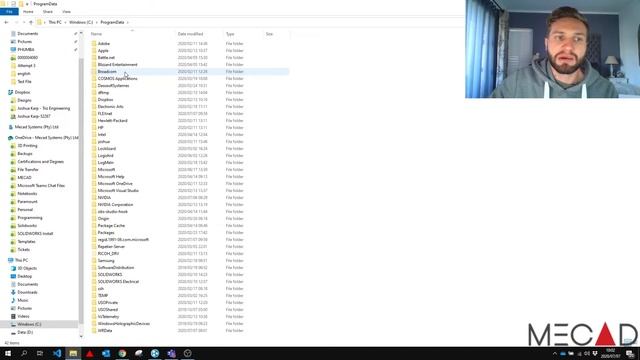
Task: Sort by the Size column header
Action: click(x=269, y=34)
